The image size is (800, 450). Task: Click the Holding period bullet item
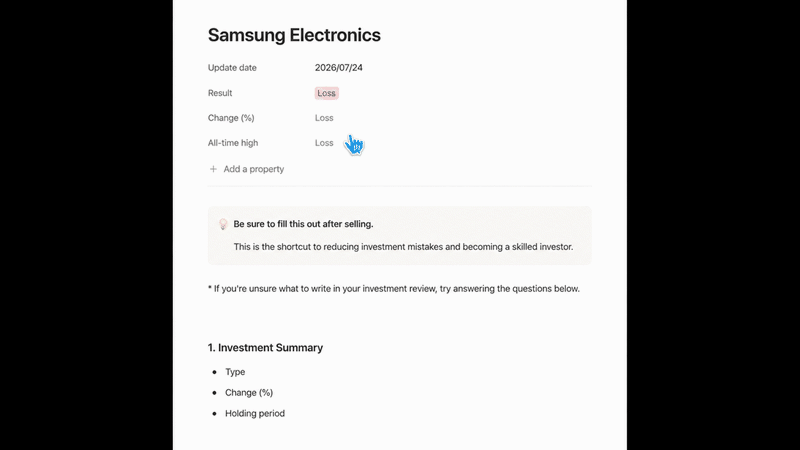pos(255,414)
